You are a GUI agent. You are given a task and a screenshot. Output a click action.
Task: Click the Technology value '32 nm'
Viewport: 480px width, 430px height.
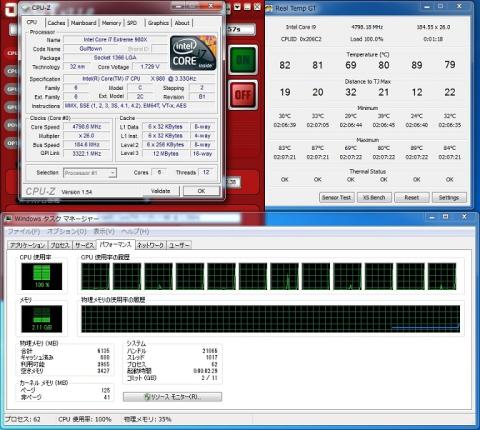point(77,67)
